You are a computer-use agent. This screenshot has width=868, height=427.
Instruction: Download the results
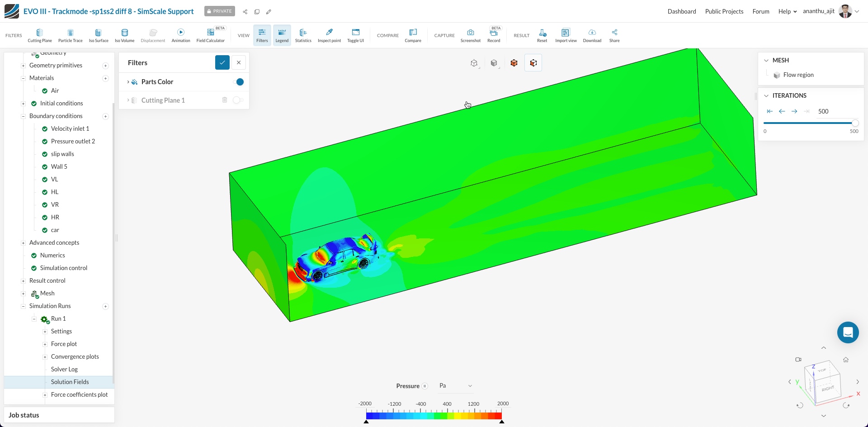coord(592,35)
